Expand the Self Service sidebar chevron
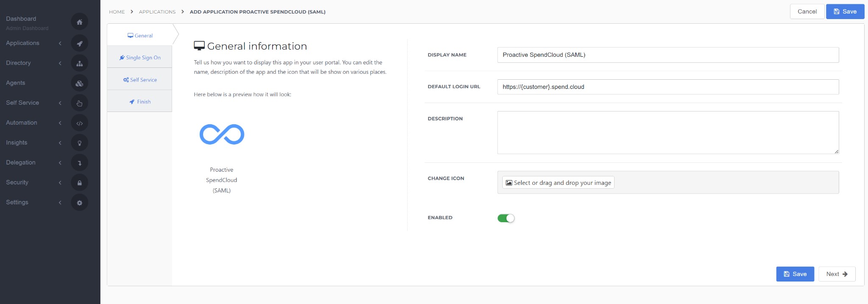The width and height of the screenshot is (868, 304). tap(60, 103)
